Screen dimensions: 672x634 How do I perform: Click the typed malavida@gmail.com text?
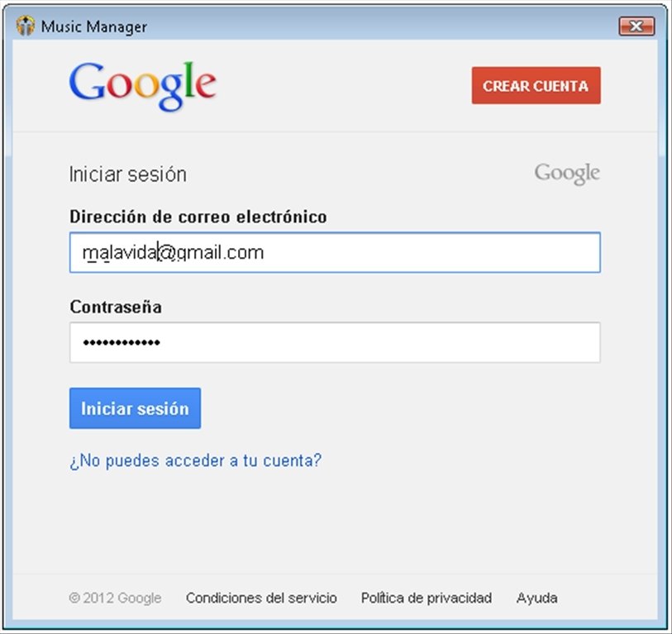click(x=173, y=253)
